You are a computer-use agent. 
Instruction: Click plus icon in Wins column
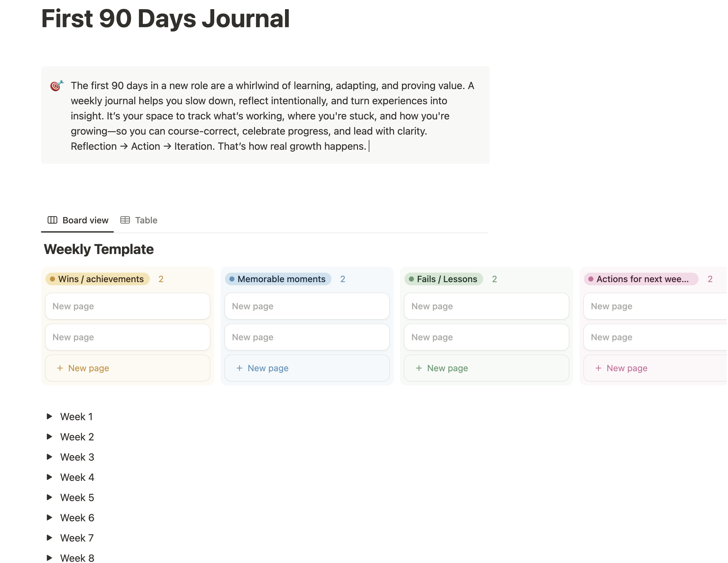60,368
